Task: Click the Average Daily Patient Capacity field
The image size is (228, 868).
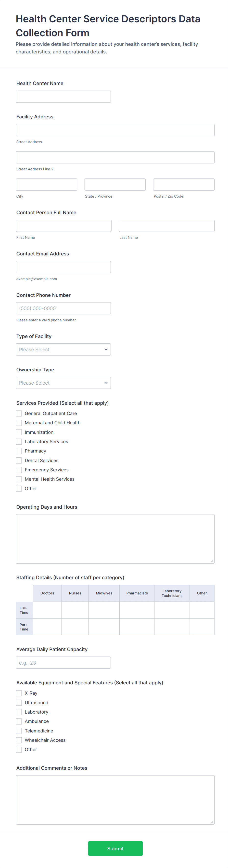Action: click(63, 663)
